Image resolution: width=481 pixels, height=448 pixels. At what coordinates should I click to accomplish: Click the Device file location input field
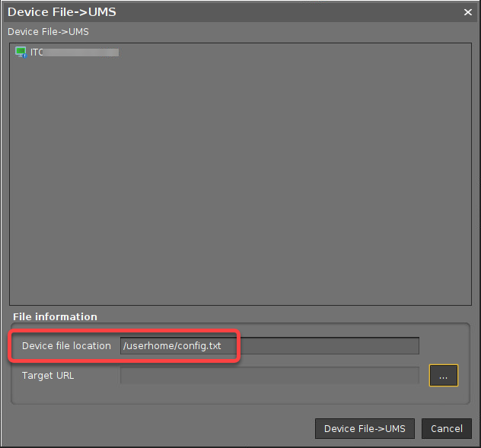269,346
